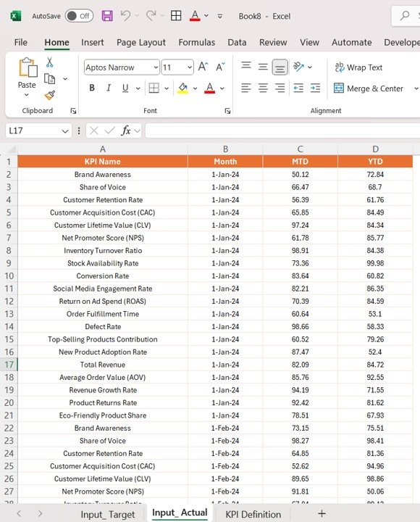Click the Insert Function fx icon
Viewport: 420px width, 522px height.
(126, 130)
